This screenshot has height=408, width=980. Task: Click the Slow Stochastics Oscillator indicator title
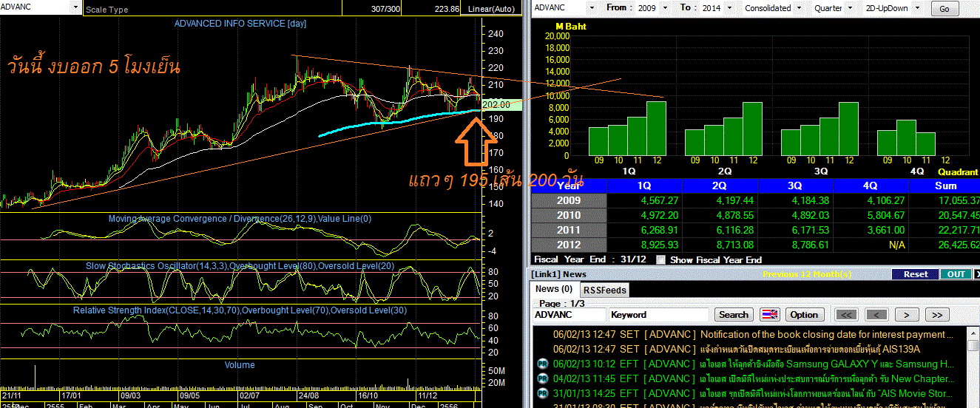point(240,265)
